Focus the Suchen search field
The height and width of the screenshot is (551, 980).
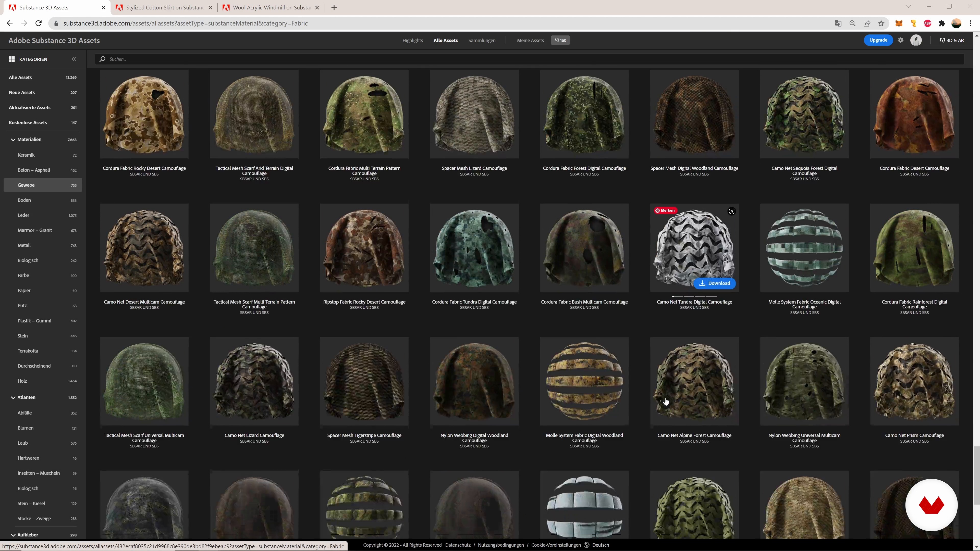[529, 59]
